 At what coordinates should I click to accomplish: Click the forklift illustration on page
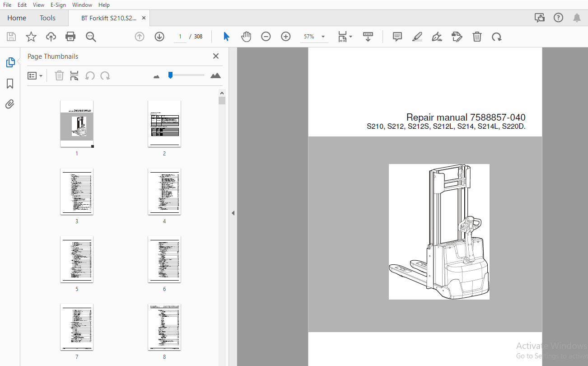coord(439,232)
